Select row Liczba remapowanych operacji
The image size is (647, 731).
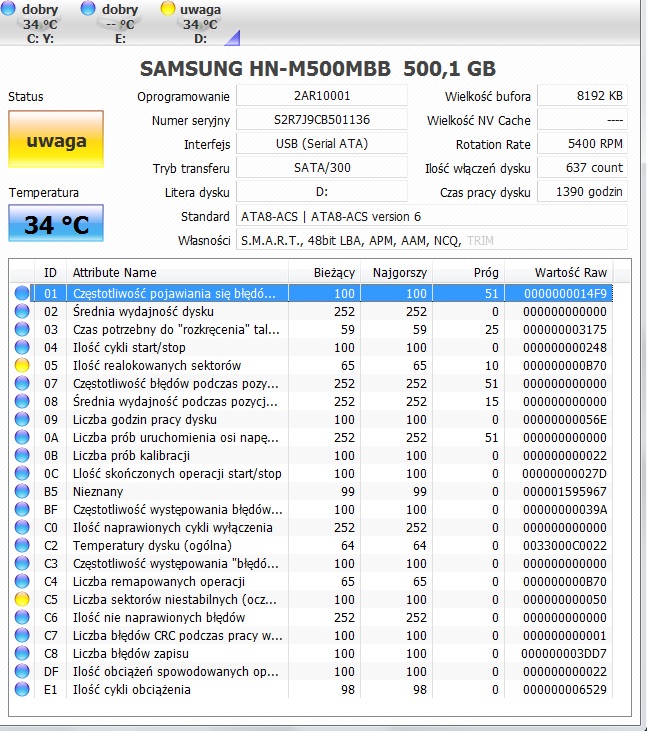click(311, 581)
